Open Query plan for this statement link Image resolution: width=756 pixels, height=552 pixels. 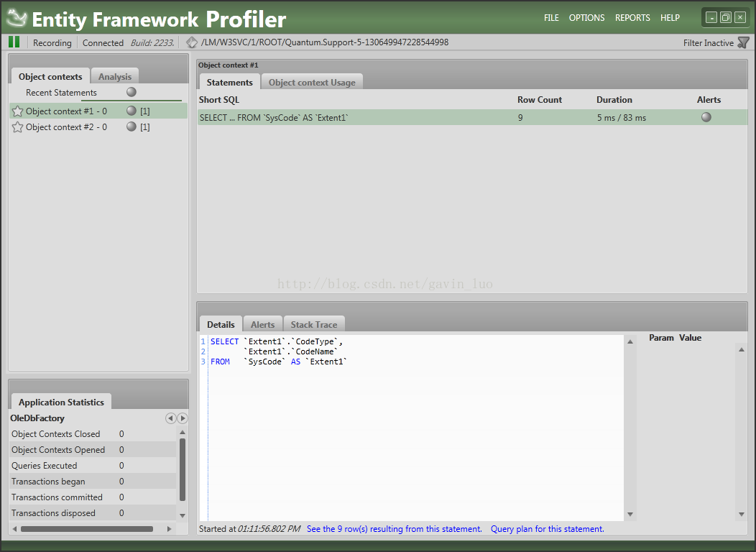coord(547,529)
